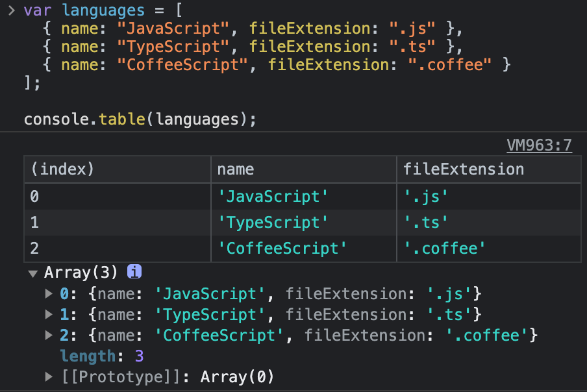
Task: Expand array item 2 CoffeeScript object
Action: [x=49, y=335]
